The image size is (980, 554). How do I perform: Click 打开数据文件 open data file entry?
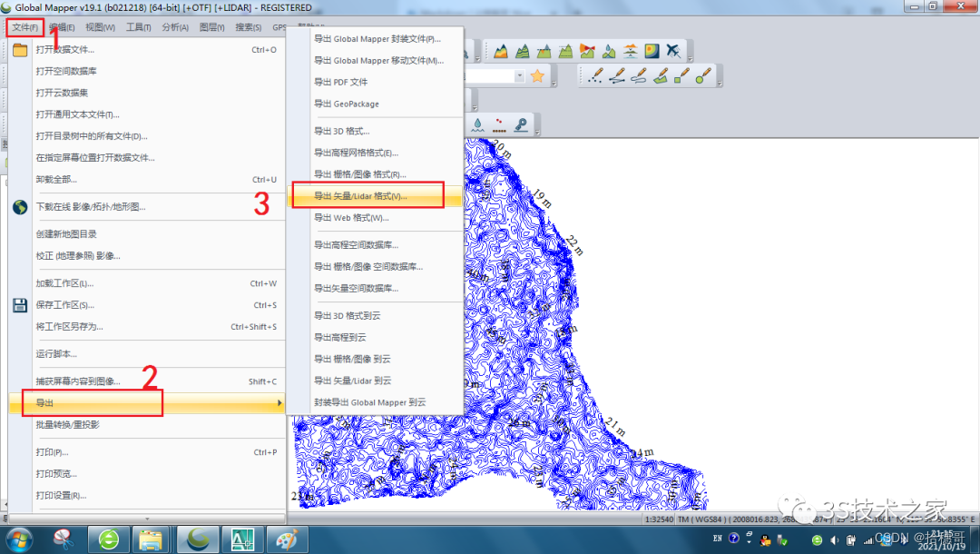[147, 49]
